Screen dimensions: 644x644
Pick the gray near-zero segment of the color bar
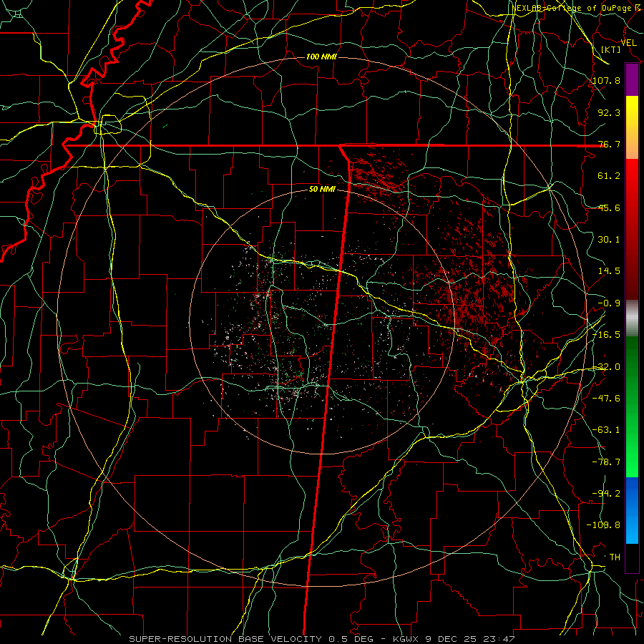(x=632, y=318)
